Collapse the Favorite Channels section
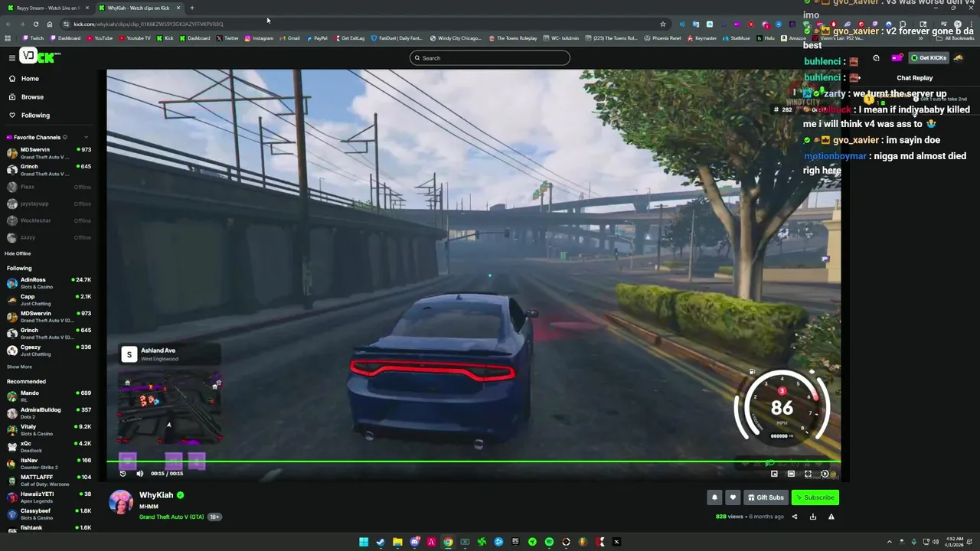Viewport: 980px width, 551px height. [x=86, y=138]
